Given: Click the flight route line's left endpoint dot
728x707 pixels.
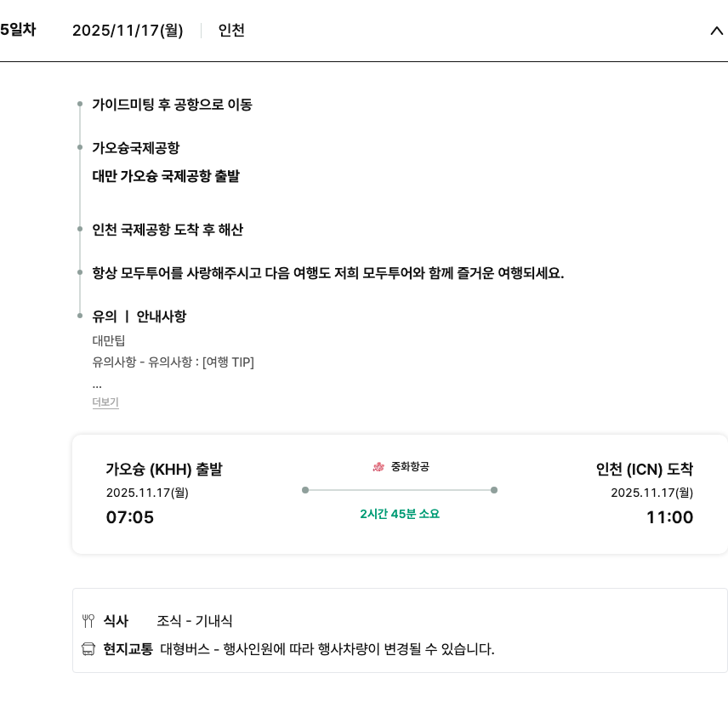Looking at the screenshot, I should click(305, 490).
